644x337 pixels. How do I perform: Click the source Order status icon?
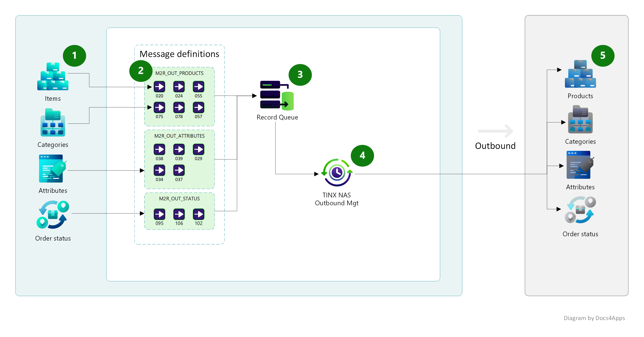(53, 215)
